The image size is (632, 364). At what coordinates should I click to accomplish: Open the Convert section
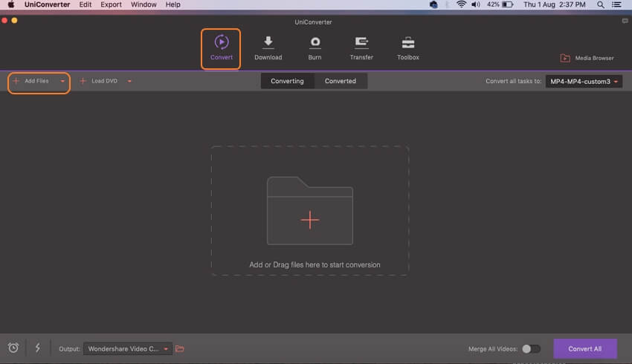(222, 48)
